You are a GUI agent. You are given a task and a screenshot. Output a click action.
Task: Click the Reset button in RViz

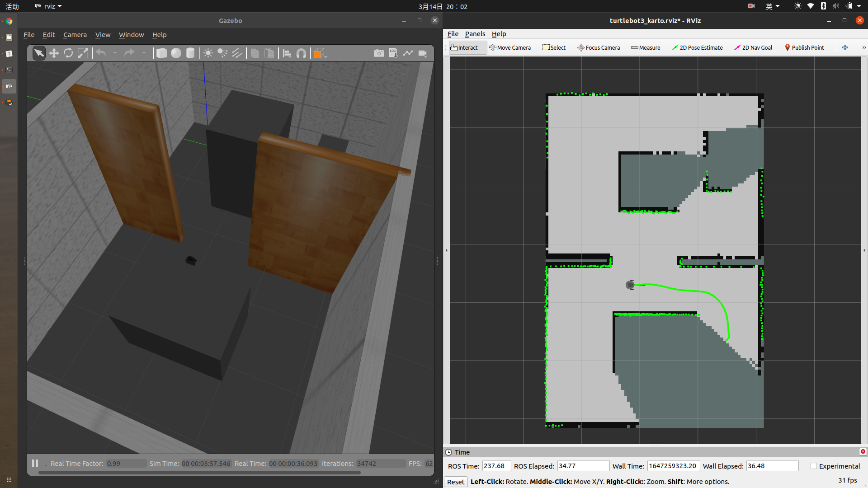click(455, 482)
